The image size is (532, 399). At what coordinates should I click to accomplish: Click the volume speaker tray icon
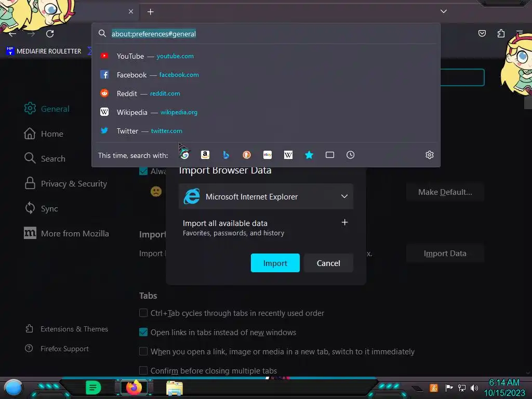click(x=474, y=388)
